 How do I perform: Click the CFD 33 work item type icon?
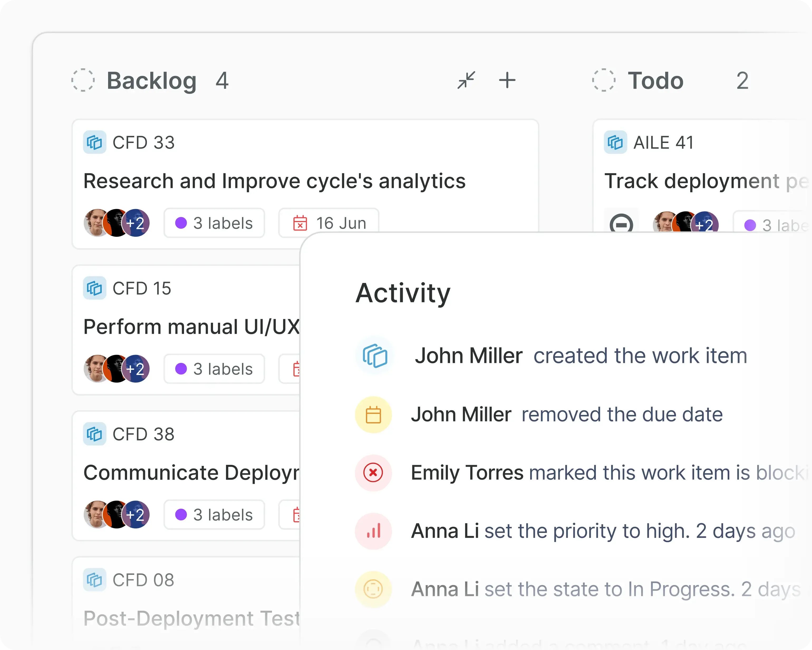[x=95, y=142]
